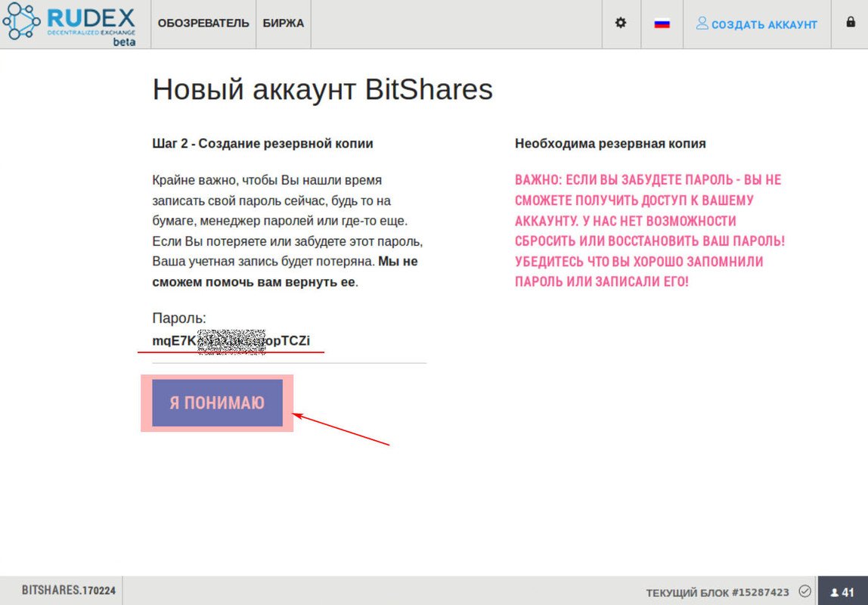
Task: Click the Я понимаю button
Action: (x=217, y=403)
